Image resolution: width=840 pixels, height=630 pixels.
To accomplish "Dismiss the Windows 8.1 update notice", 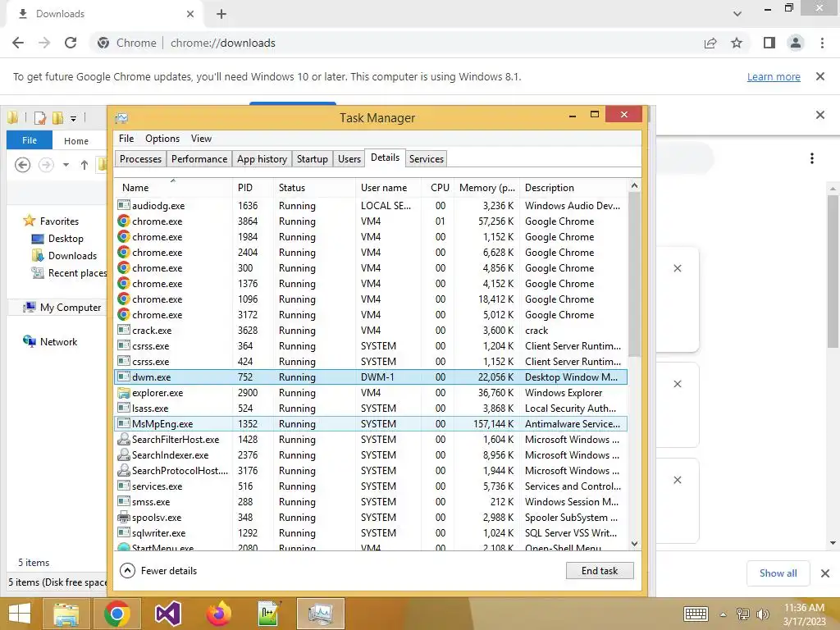I will (x=820, y=76).
